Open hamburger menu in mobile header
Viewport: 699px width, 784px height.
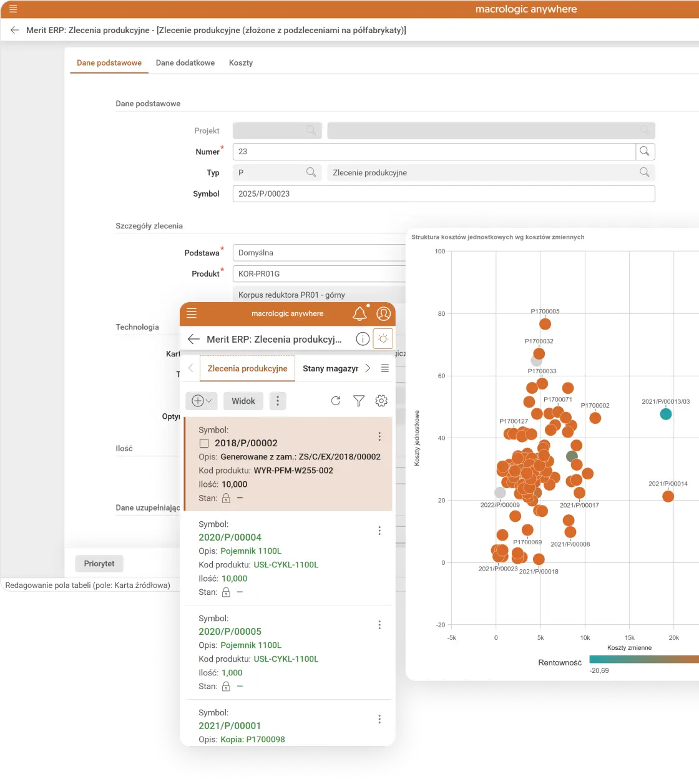(192, 313)
